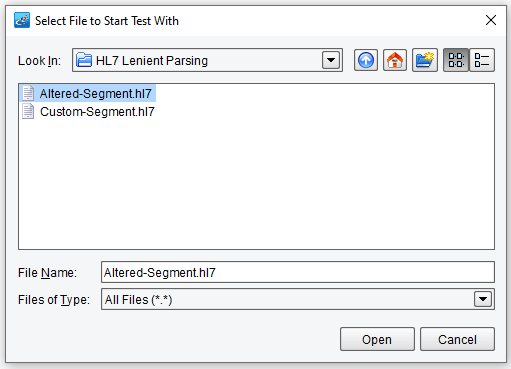511x369 pixels.
Task: Select the Altered-Segment.hl7 file name
Action: 96,94
